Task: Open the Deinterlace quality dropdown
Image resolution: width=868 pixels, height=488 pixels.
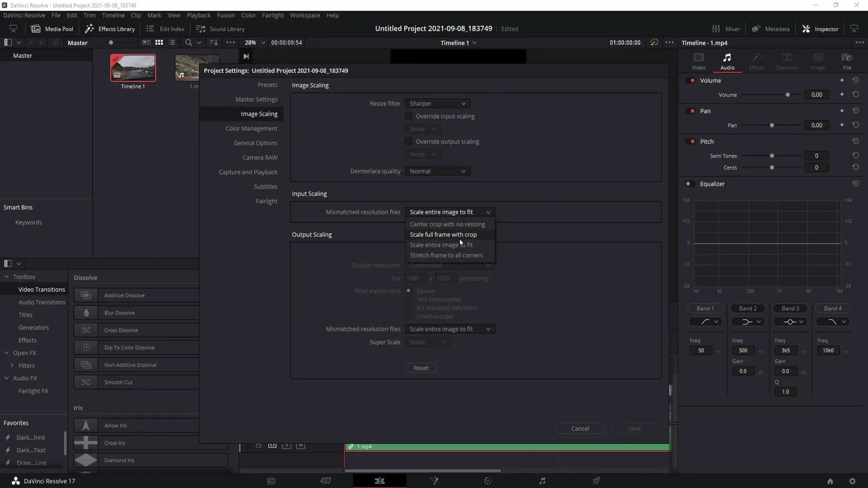Action: click(438, 171)
